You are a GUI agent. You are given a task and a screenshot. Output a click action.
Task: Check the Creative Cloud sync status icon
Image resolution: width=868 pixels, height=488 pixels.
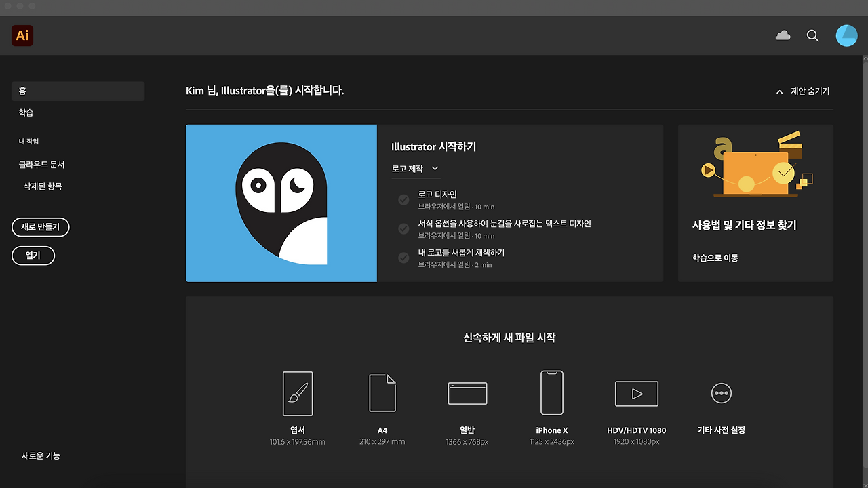pos(783,35)
